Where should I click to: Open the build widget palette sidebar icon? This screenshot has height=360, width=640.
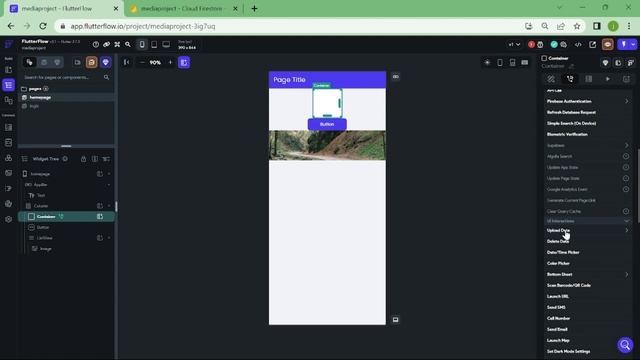point(8,70)
